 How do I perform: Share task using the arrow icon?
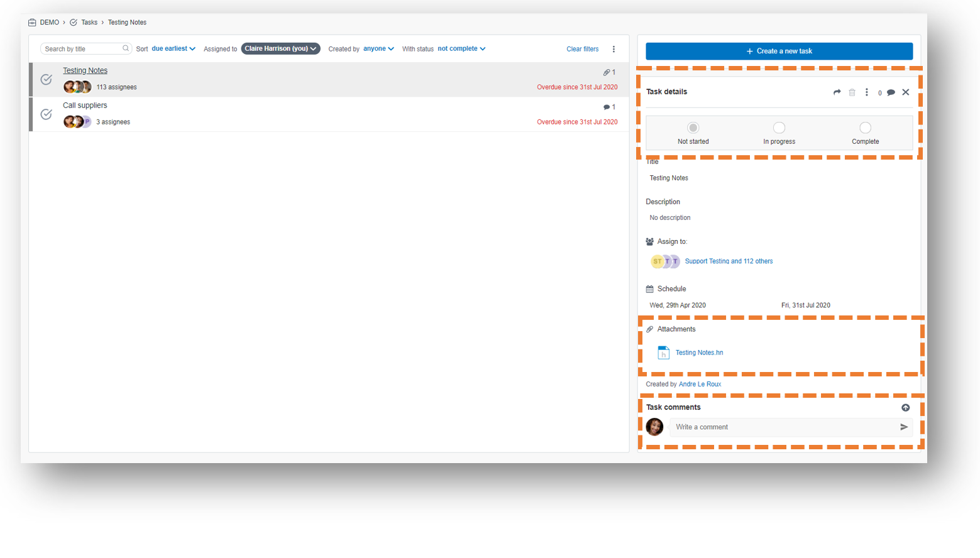point(837,92)
